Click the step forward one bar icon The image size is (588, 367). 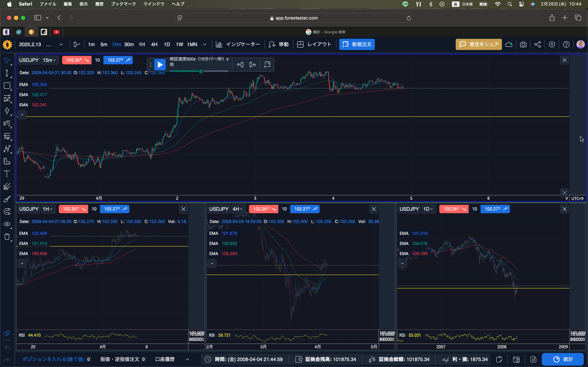click(x=253, y=64)
